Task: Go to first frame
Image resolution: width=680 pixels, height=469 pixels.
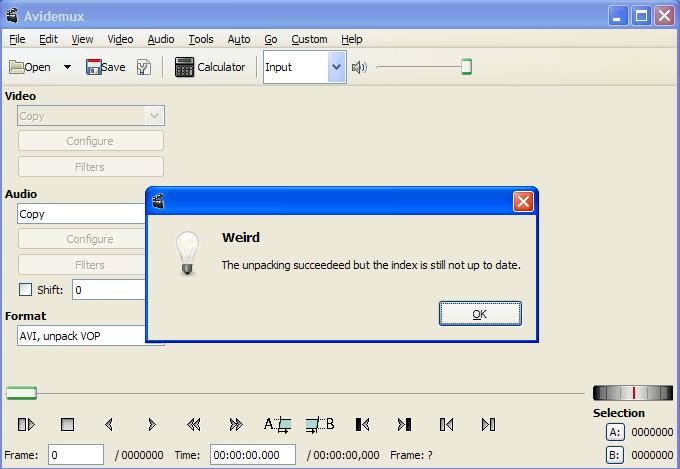Action: pyautogui.click(x=446, y=424)
